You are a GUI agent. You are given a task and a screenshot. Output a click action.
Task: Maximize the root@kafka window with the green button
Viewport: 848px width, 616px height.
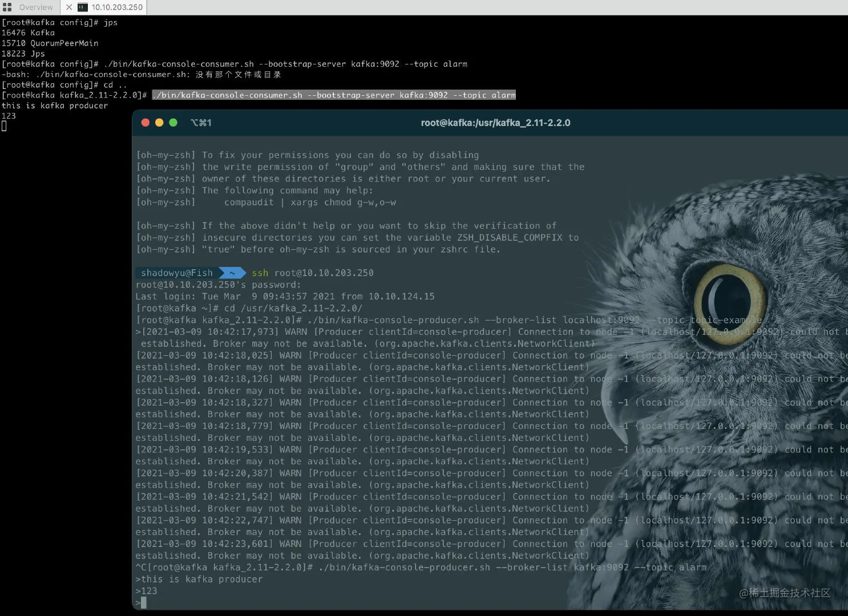173,123
